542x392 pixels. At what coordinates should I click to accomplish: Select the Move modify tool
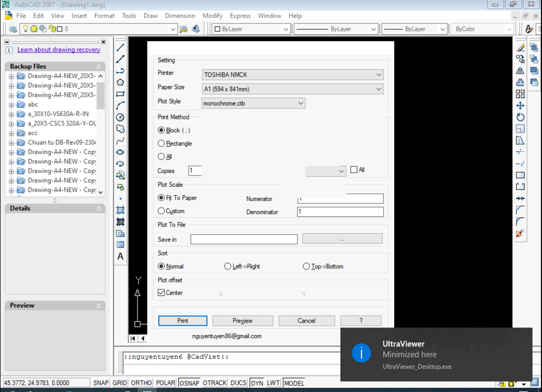[x=520, y=105]
